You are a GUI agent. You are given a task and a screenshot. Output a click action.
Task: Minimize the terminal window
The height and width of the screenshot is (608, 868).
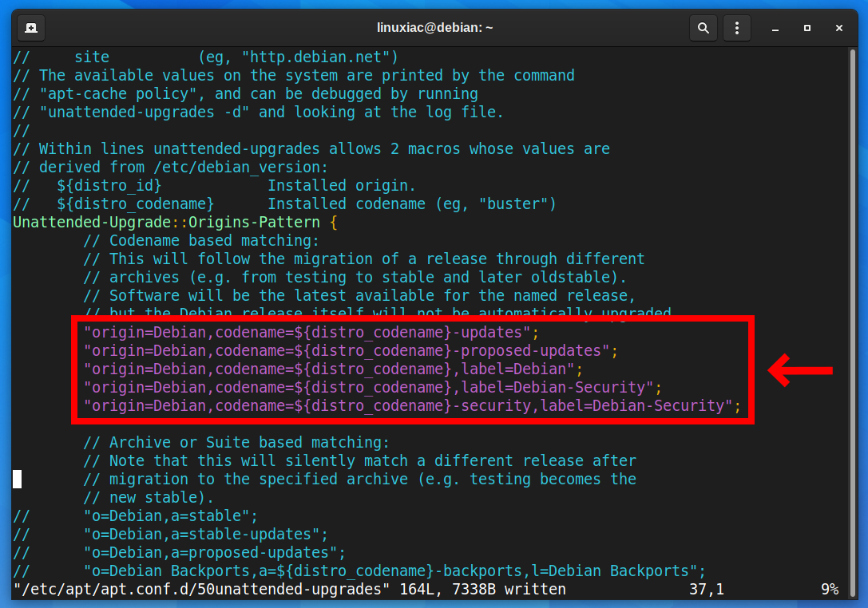tap(775, 28)
